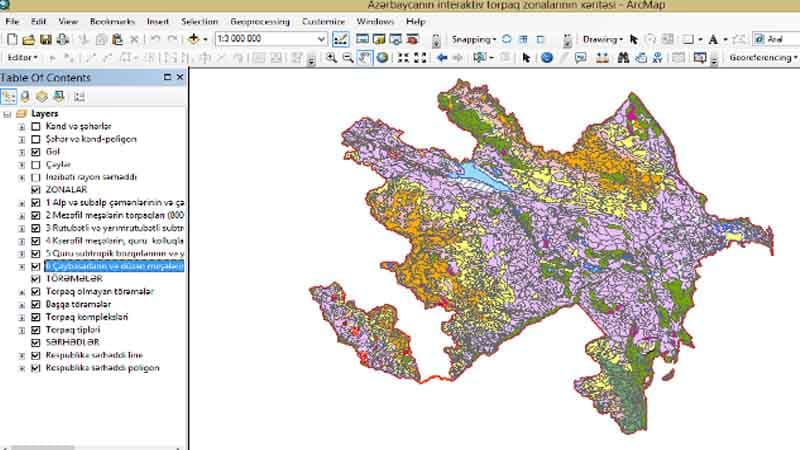Switch TOC to List By Visibility
800x450 pixels.
pos(42,96)
